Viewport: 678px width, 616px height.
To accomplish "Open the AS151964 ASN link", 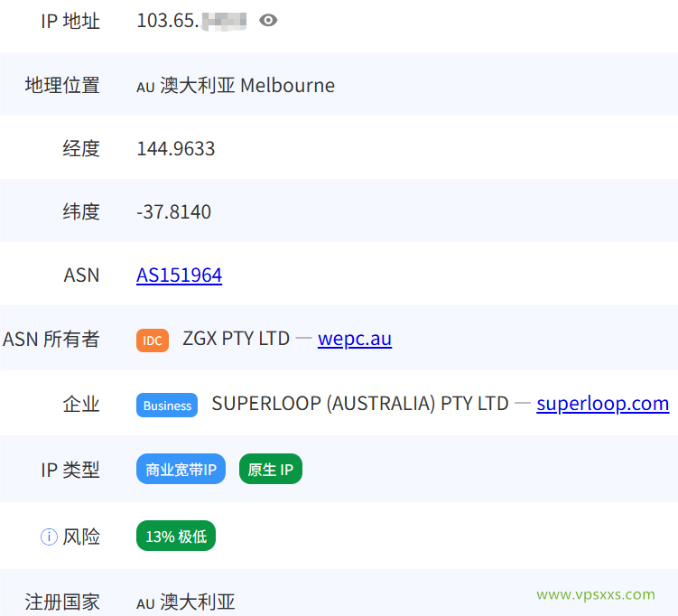I will [x=179, y=275].
